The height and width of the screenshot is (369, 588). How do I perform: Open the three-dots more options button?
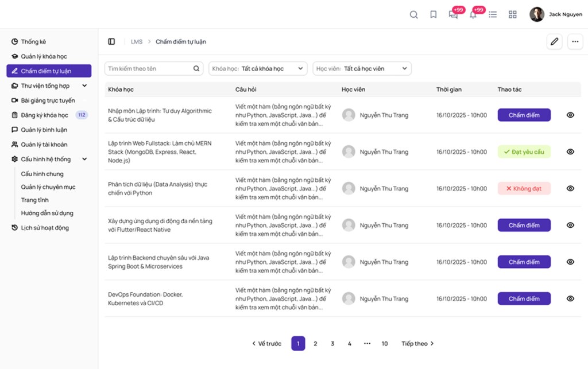[x=575, y=42]
